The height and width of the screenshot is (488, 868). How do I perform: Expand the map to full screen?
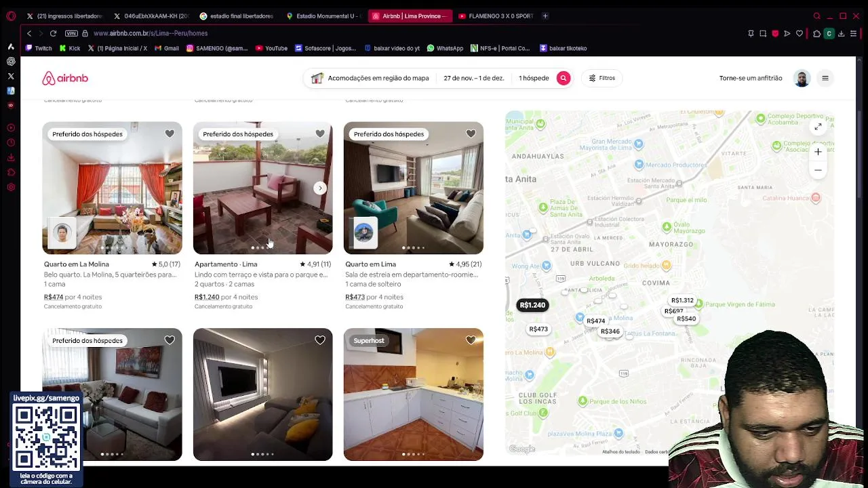click(x=818, y=127)
